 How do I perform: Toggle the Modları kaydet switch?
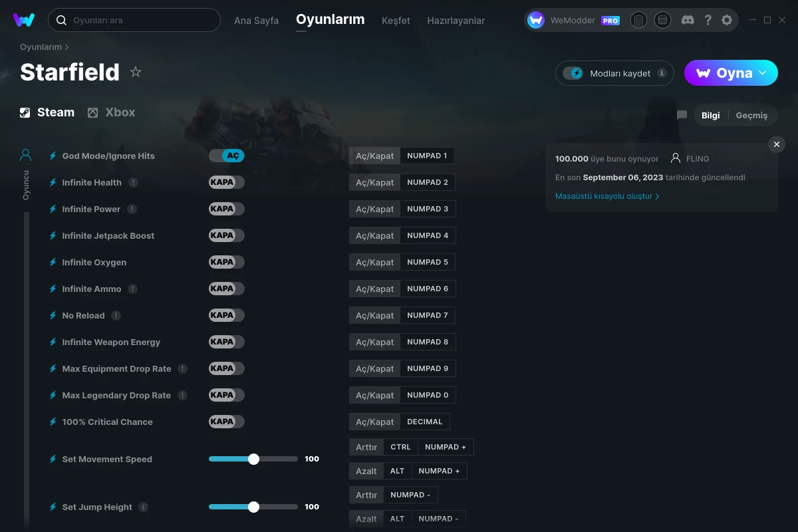[573, 73]
